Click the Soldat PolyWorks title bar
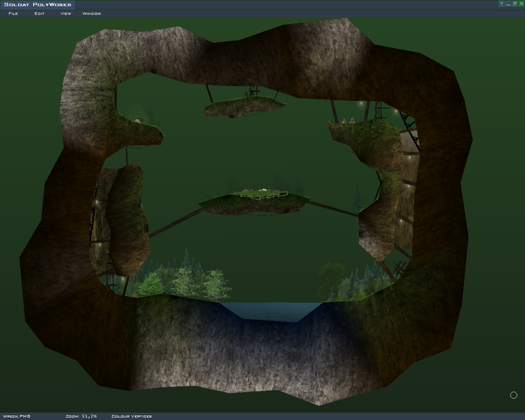Screen dimensions: 525x420 click(210, 4)
